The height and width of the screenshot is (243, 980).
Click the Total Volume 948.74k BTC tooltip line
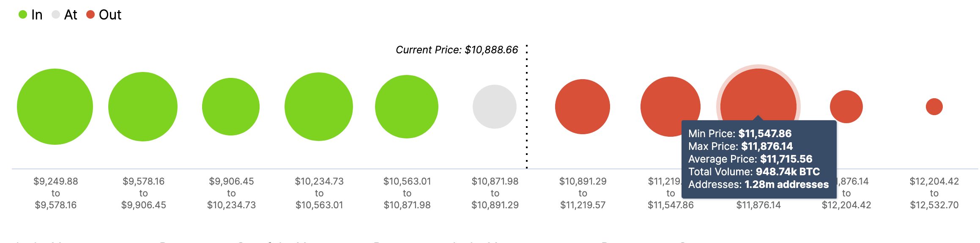click(754, 171)
